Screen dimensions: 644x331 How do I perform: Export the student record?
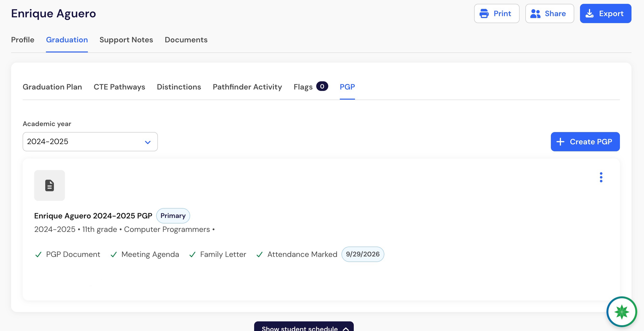pos(605,13)
